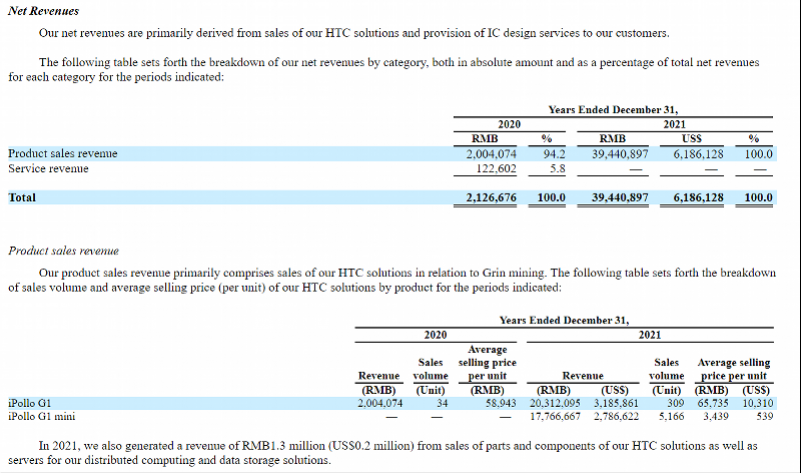Click the US$ revenue 3,185,861

(616, 403)
